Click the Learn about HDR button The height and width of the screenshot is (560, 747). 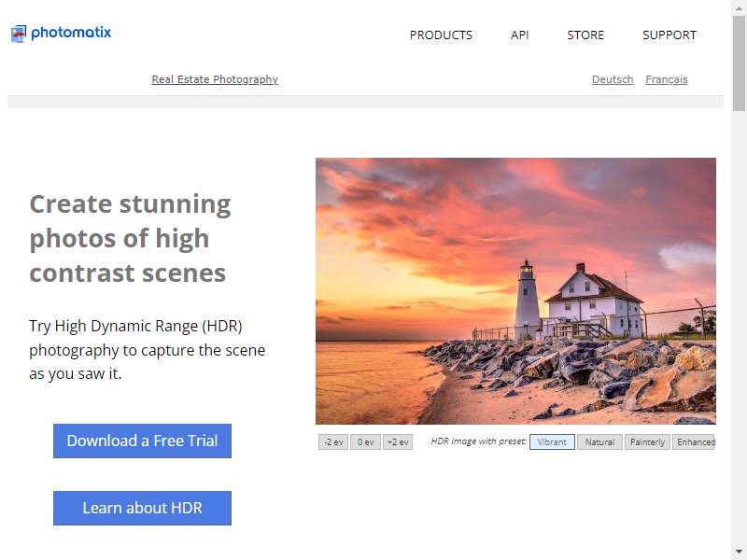[x=142, y=508]
